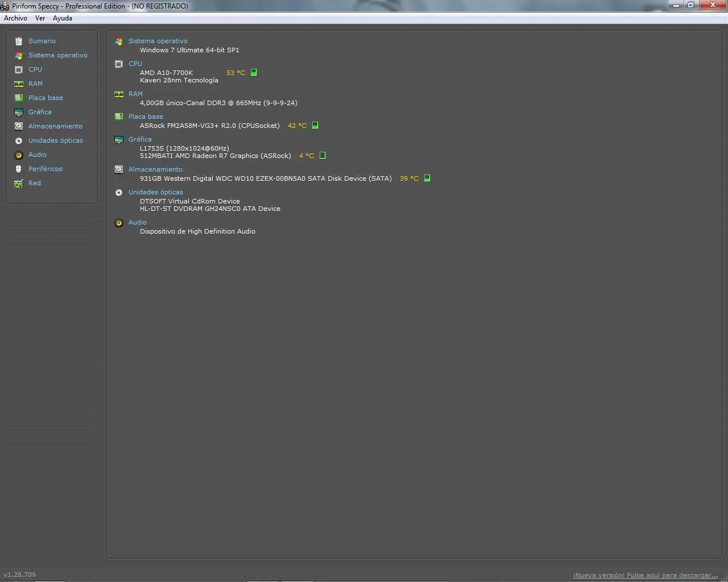Click the Windows flag icon in summary panel
The width and height of the screenshot is (728, 582).
119,41
